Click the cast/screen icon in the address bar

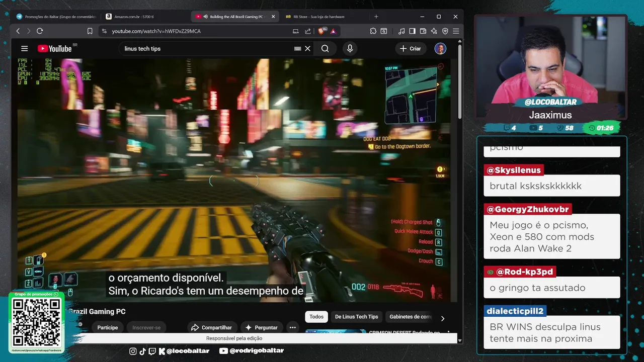click(296, 31)
